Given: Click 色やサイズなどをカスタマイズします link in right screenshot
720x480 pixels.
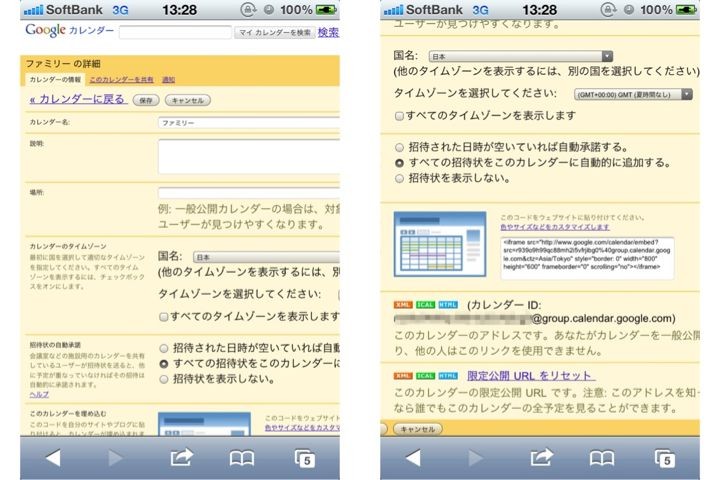Looking at the screenshot, I should 555,227.
